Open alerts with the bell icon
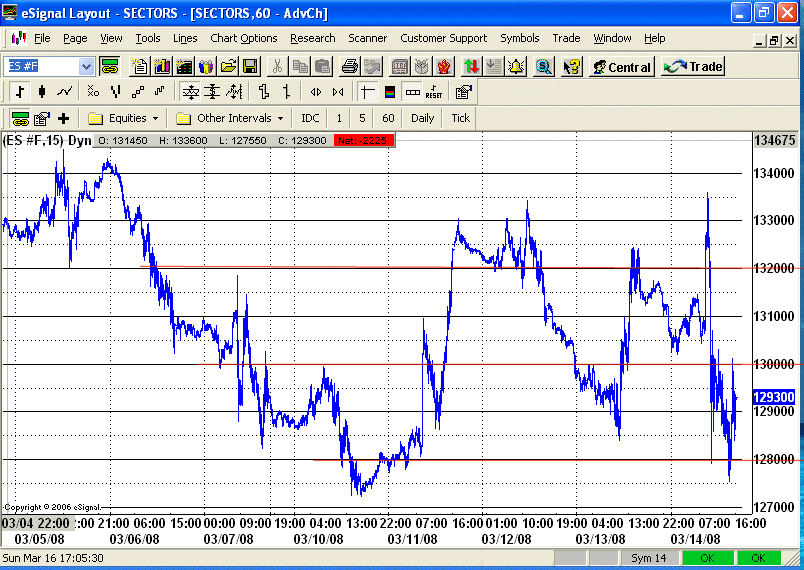 tap(516, 67)
